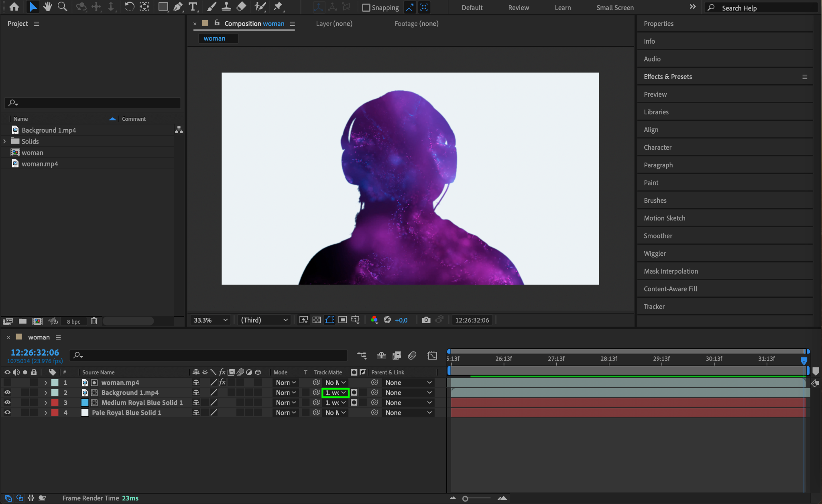
Task: Open the Effects & Presets panel
Action: click(x=667, y=77)
